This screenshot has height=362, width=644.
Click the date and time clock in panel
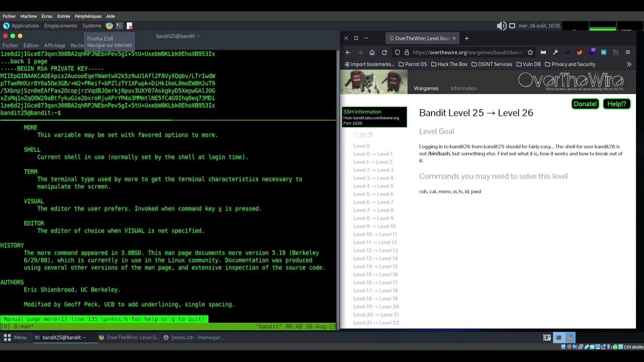point(539,26)
